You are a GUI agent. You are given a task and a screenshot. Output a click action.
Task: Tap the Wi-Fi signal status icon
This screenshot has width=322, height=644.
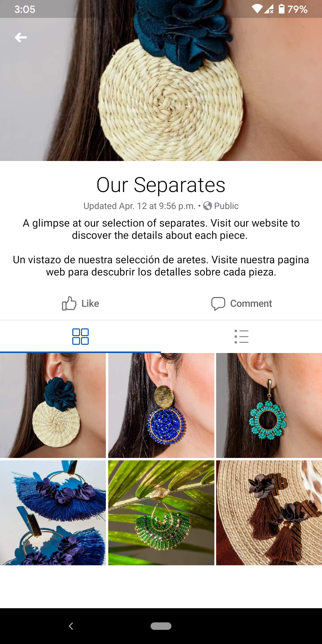257,9
